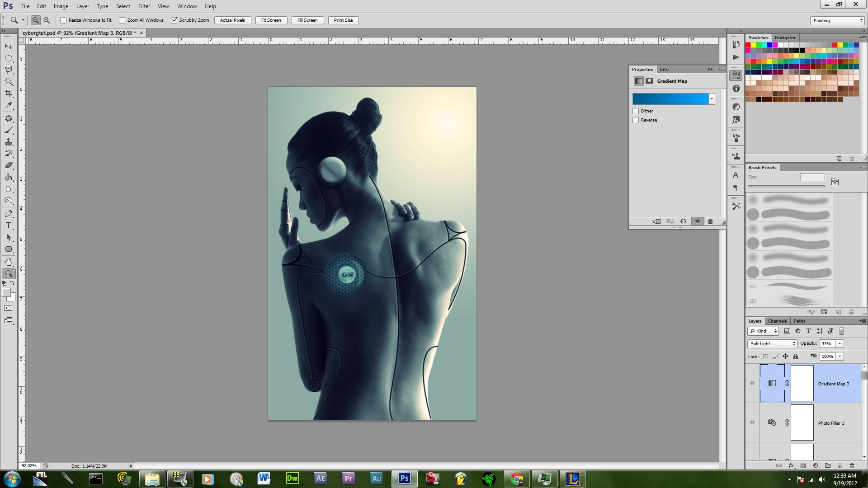Collapse Properties panel with double arrows

pyautogui.click(x=710, y=69)
